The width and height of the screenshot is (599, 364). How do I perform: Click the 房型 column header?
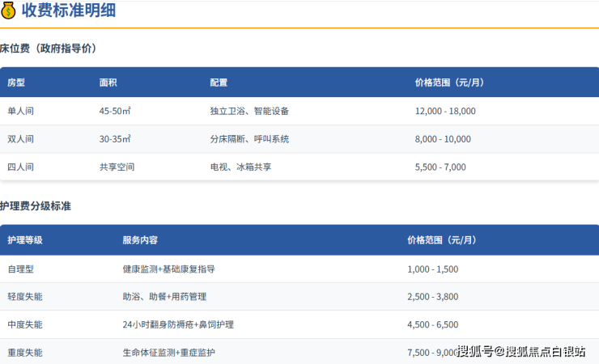tap(16, 83)
